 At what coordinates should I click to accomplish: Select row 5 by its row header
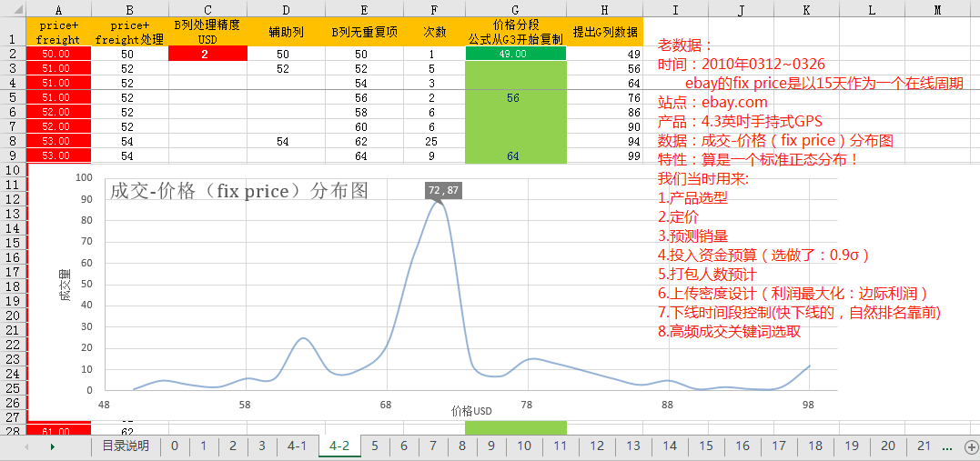pyautogui.click(x=13, y=97)
